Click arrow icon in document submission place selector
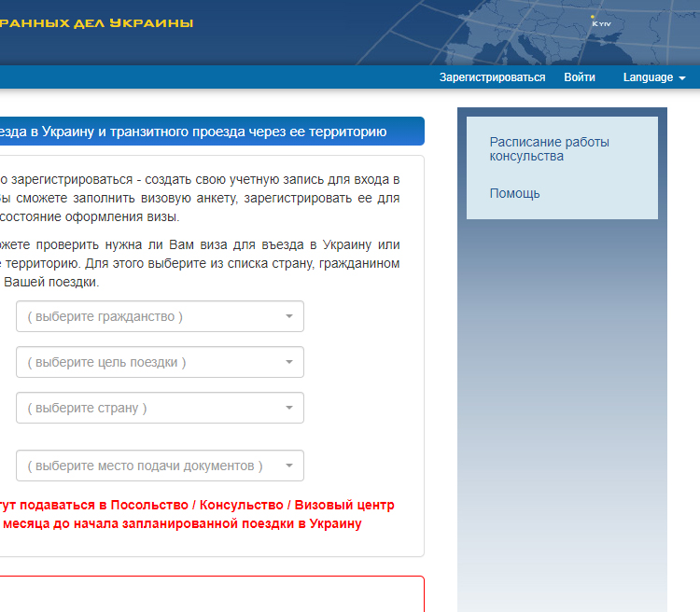700x612 pixels. [x=289, y=466]
